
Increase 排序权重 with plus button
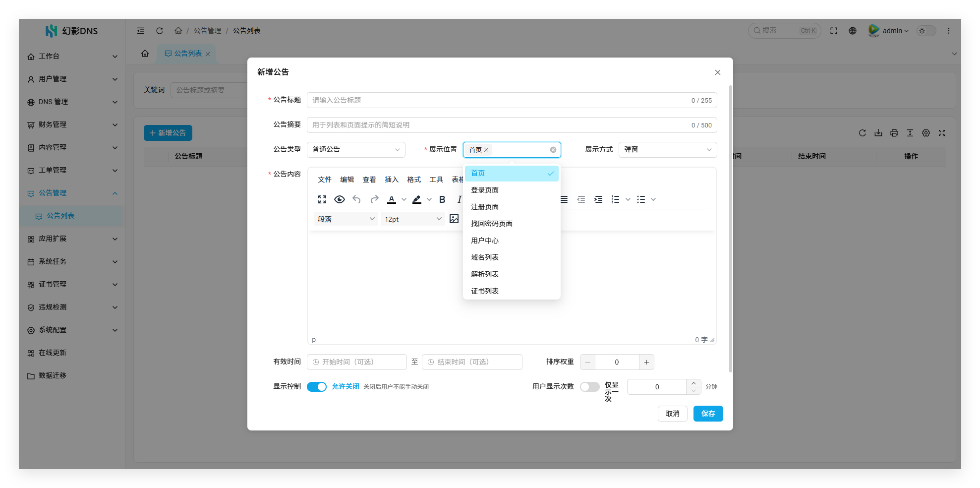646,362
